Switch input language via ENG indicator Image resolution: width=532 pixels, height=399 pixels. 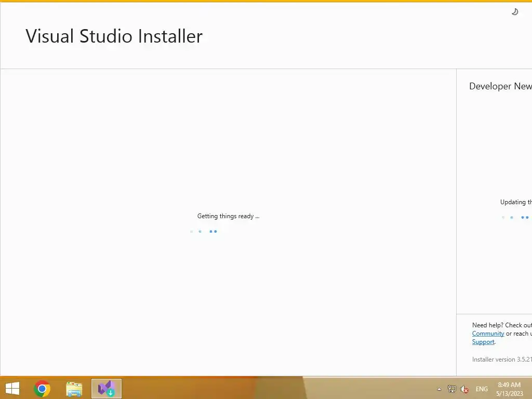pos(482,389)
